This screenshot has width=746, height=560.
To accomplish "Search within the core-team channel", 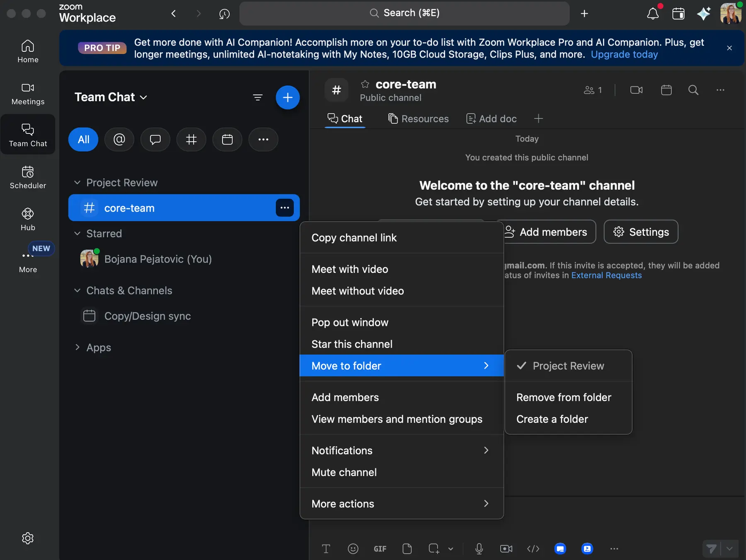I will [x=693, y=90].
